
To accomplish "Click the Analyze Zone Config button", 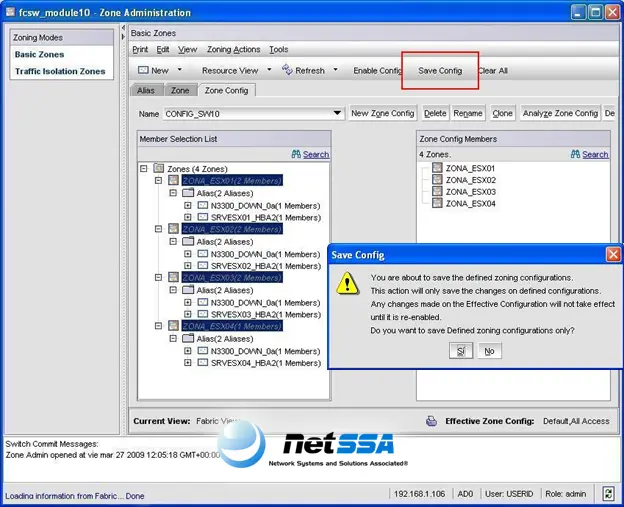I will (x=560, y=113).
